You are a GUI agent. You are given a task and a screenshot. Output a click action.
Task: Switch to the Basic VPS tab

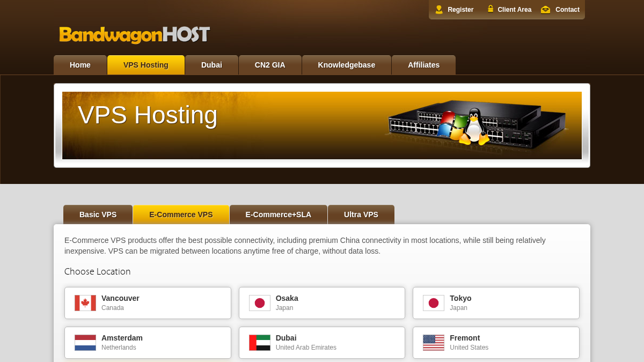click(x=98, y=215)
